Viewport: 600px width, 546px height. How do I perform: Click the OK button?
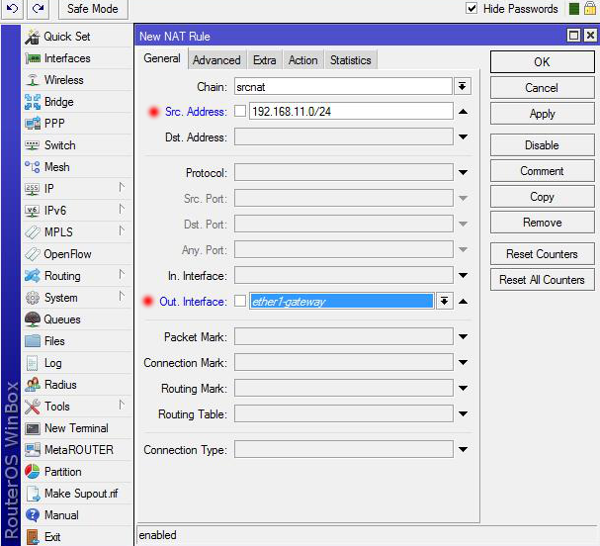point(542,62)
